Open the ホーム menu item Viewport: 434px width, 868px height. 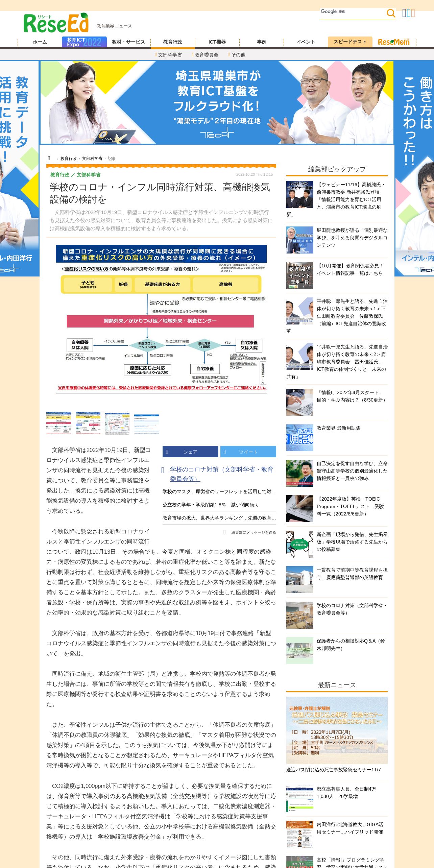[40, 42]
